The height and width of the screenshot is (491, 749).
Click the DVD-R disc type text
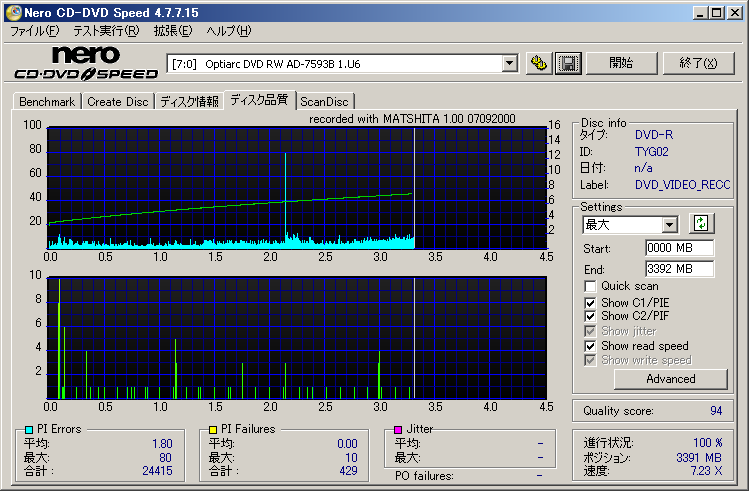click(x=654, y=135)
